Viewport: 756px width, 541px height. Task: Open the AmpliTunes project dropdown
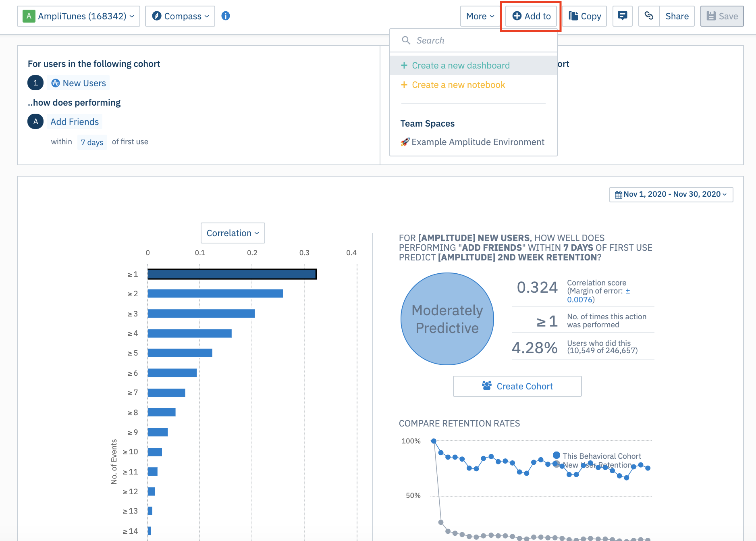point(79,16)
